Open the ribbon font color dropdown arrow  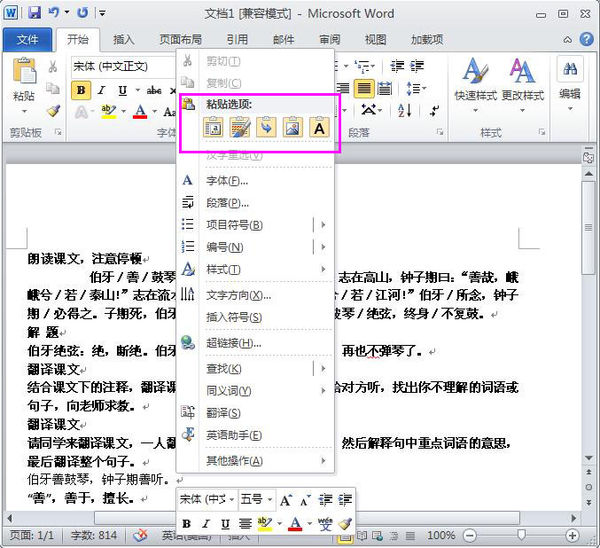(155, 111)
